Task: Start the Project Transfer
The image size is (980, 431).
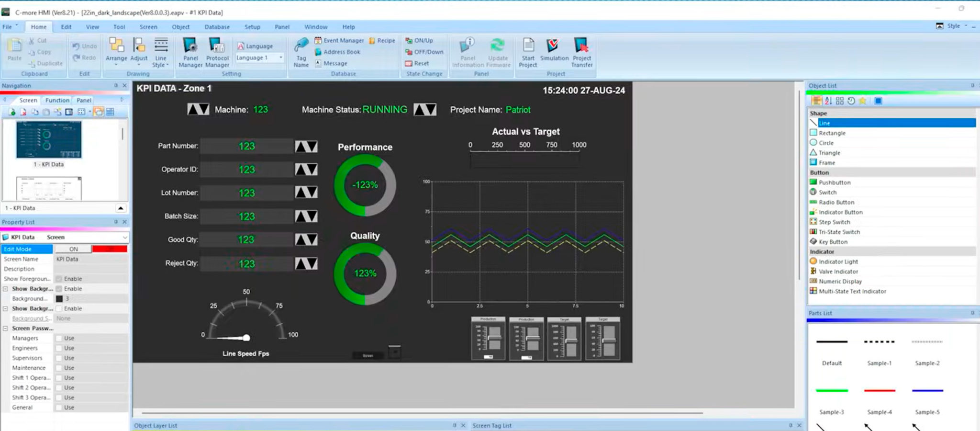Action: coord(582,53)
